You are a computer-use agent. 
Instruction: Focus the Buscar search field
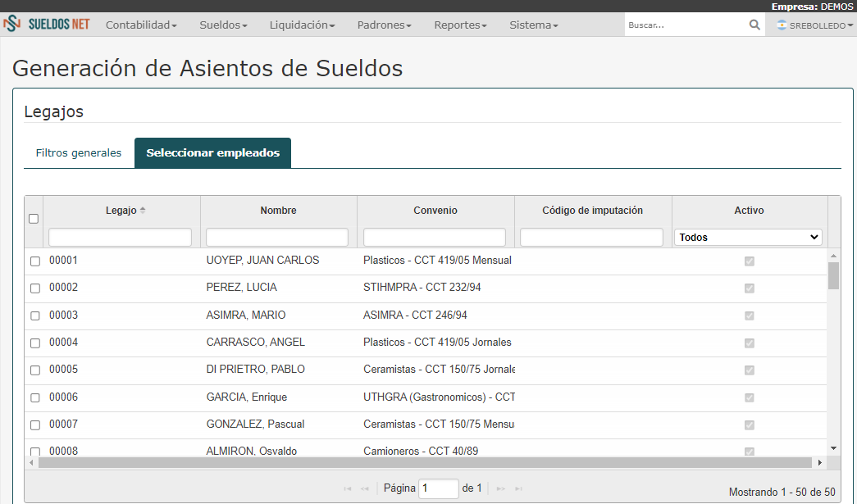click(x=686, y=25)
